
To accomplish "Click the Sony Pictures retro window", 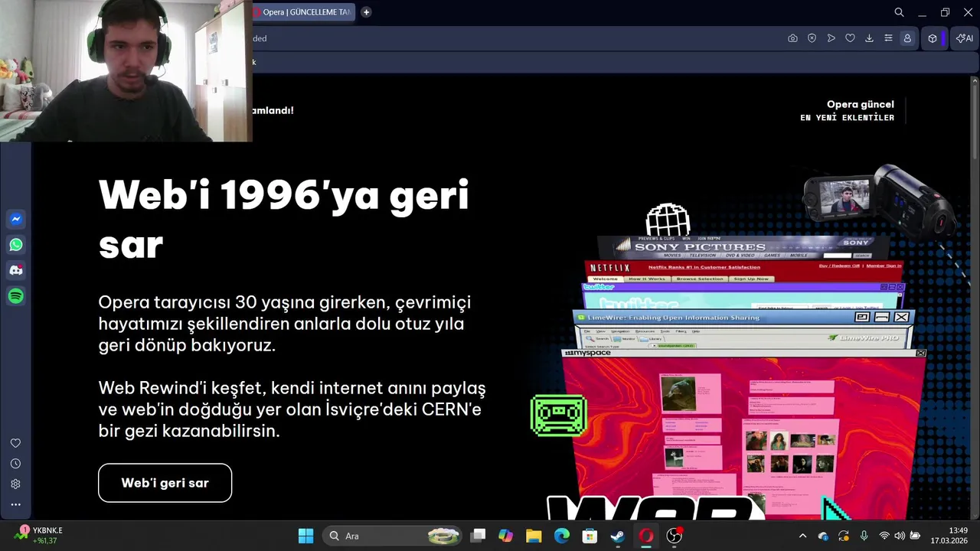I will point(743,247).
